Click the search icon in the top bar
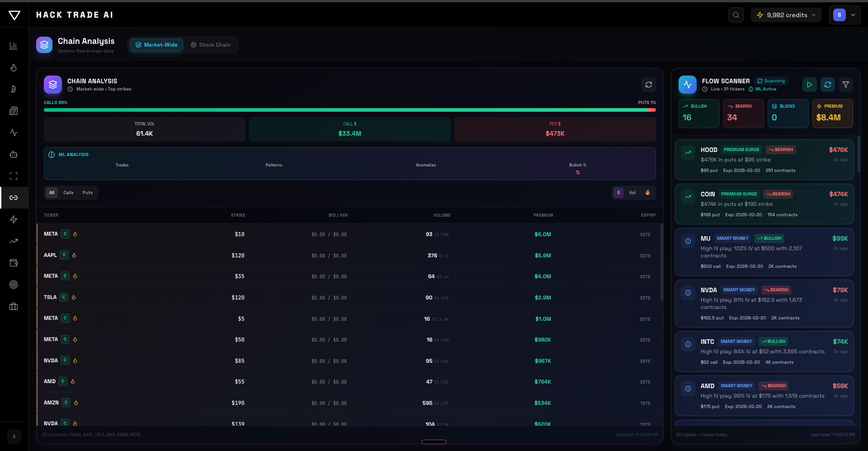868x451 pixels. 736,15
